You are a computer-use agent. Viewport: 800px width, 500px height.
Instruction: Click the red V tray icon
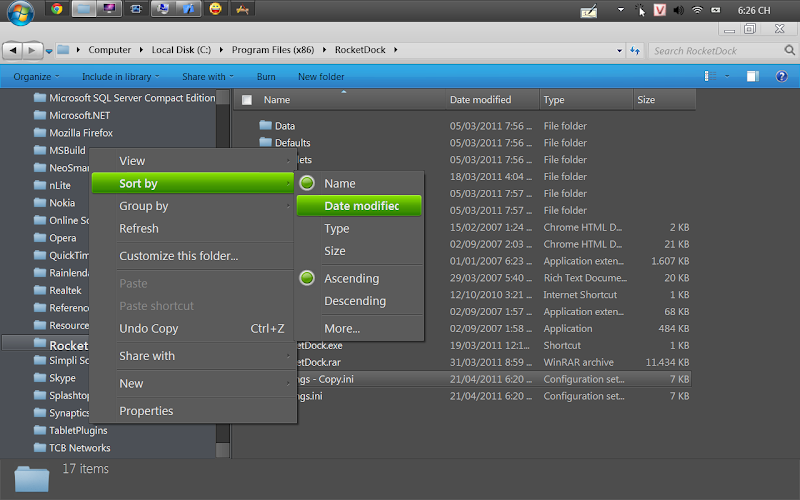coord(659,10)
